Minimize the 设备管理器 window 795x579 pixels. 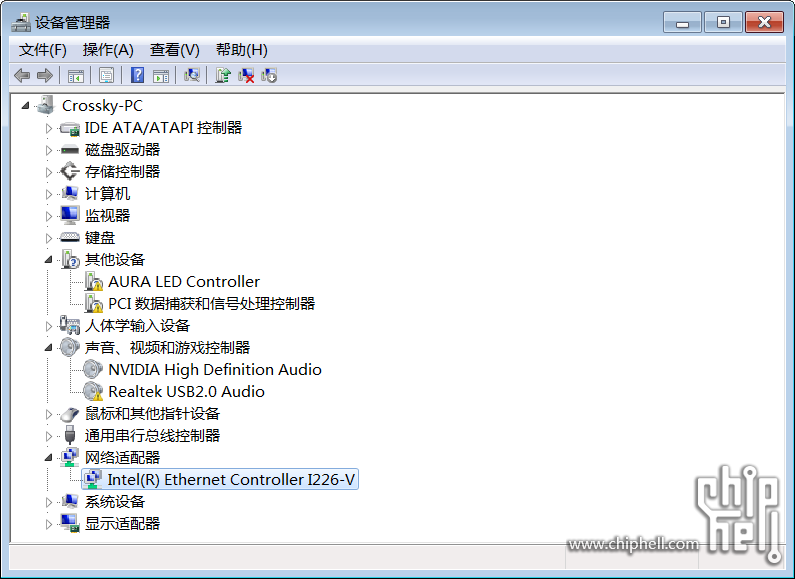click(x=682, y=23)
